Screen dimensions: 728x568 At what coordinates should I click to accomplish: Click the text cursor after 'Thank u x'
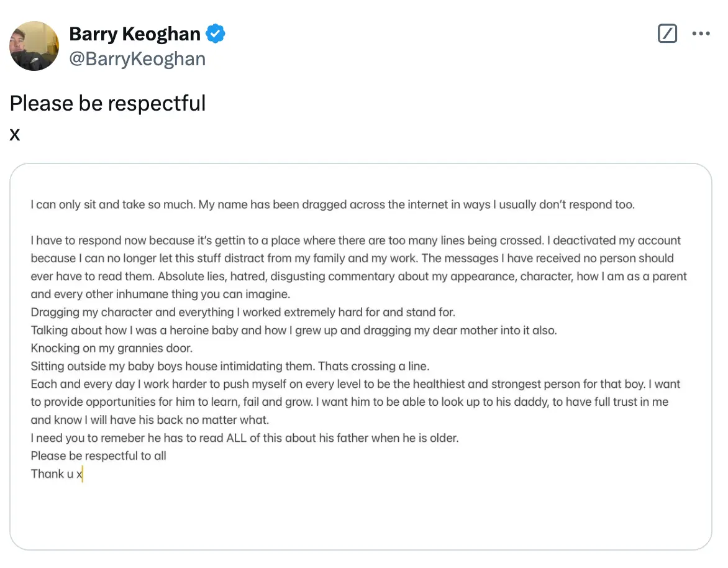click(x=83, y=474)
